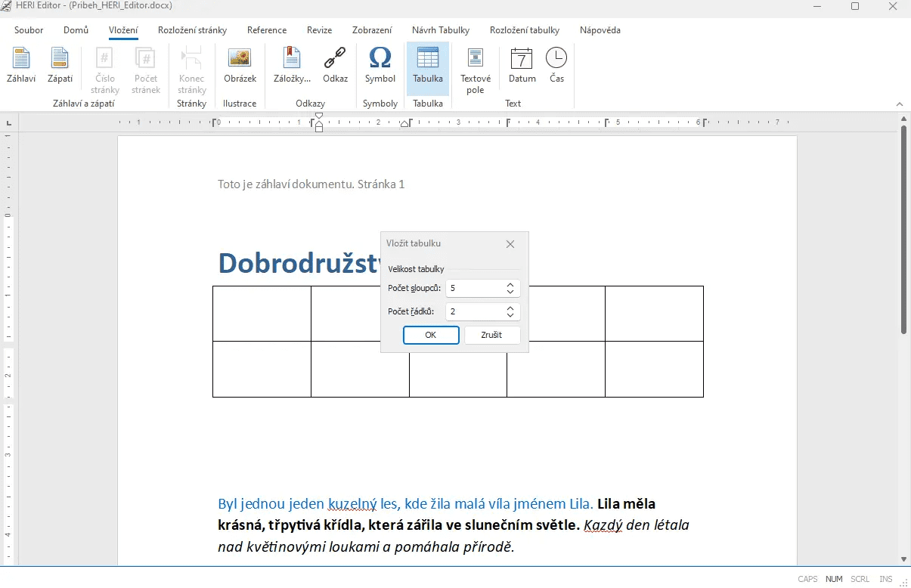Viewport: 911px width, 588px height.
Task: Collapse the ribbon with the chevron
Action: click(900, 104)
